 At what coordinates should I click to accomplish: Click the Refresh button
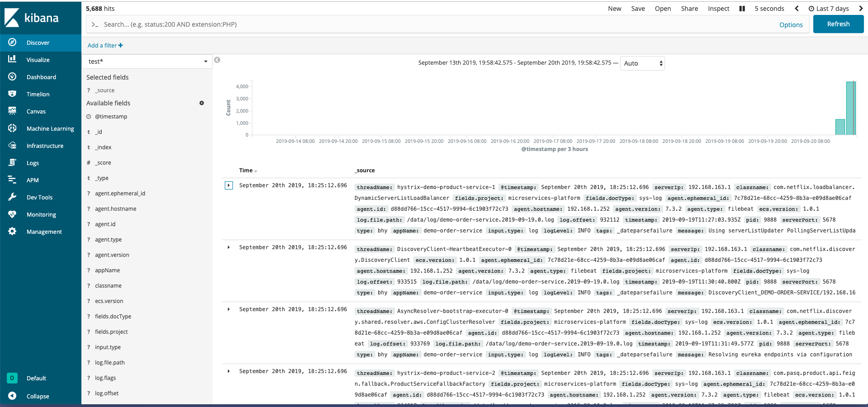click(838, 24)
